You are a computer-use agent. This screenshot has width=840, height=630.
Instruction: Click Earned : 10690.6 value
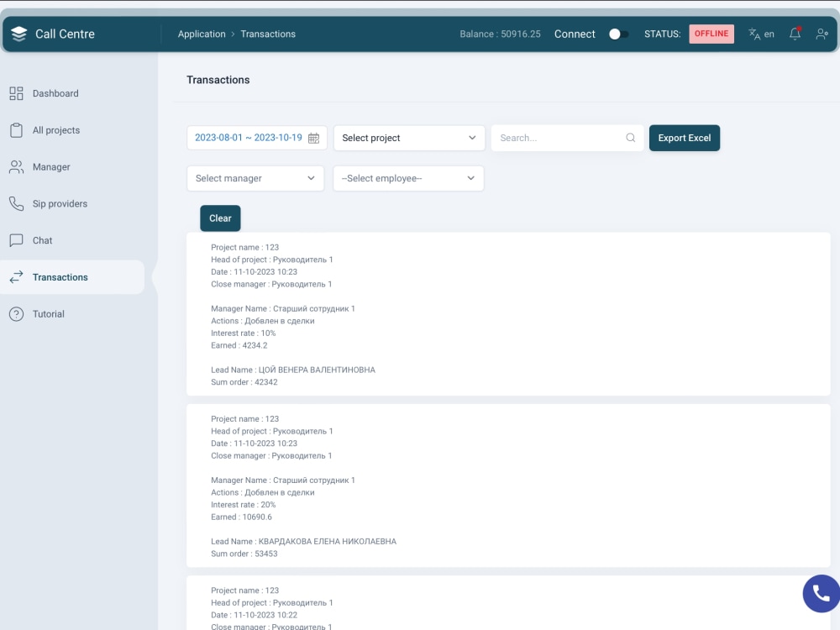click(x=241, y=517)
